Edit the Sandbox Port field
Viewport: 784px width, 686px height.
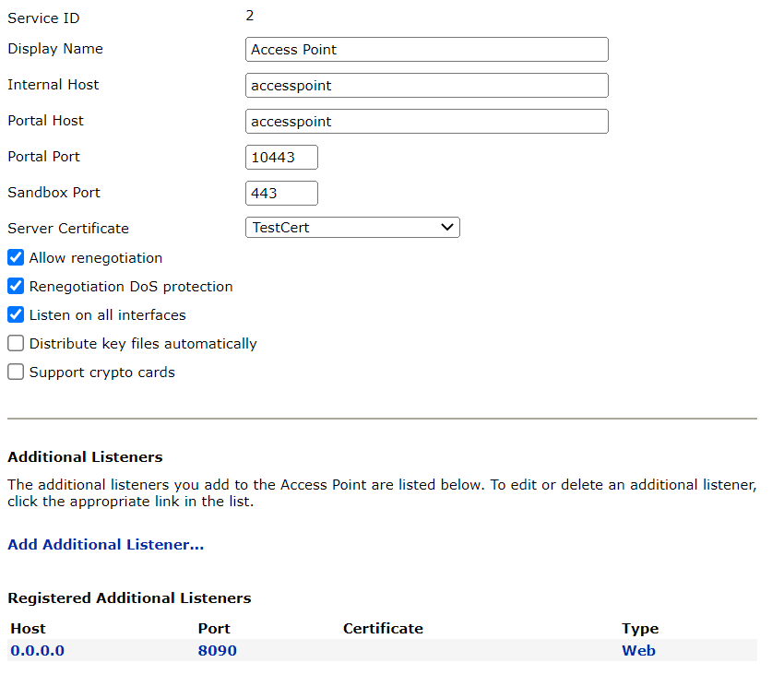click(x=281, y=194)
